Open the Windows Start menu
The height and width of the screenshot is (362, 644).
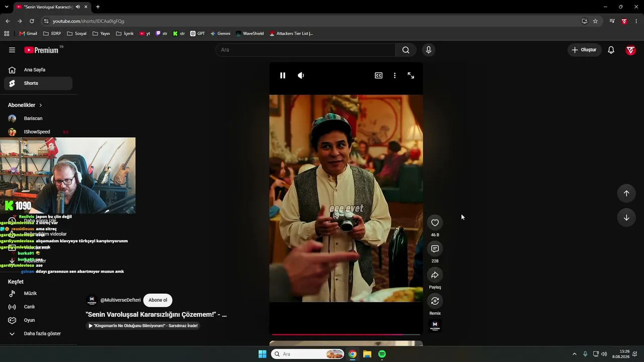(x=262, y=354)
